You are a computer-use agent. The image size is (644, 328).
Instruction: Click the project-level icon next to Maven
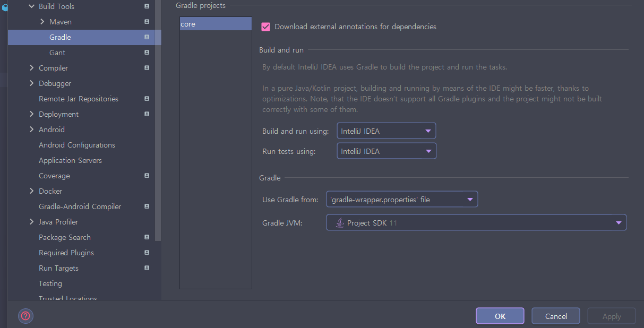click(x=147, y=22)
